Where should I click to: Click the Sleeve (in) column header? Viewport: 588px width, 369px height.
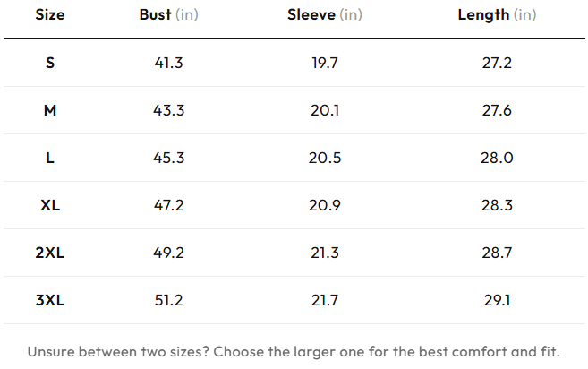tap(325, 14)
